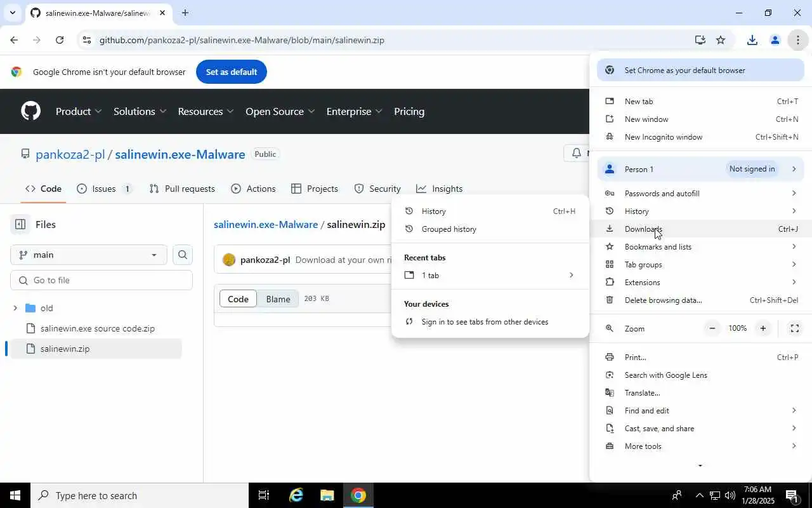The height and width of the screenshot is (508, 812).
Task: Open the Code repository tab
Action: tap(43, 189)
